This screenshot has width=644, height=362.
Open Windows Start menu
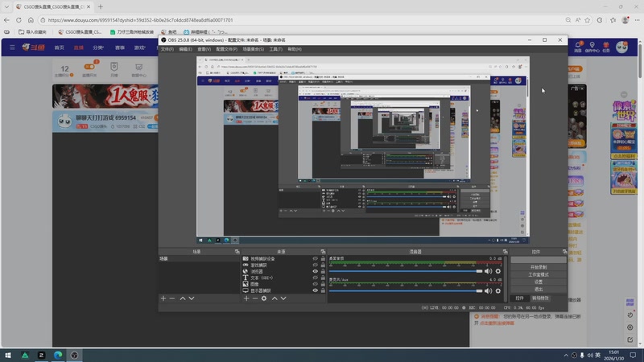8,355
